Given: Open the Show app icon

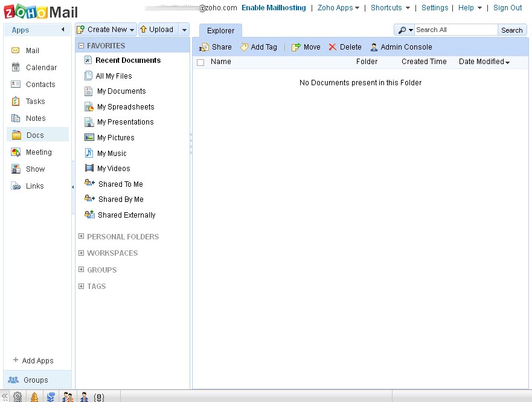Looking at the screenshot, I should 15,169.
